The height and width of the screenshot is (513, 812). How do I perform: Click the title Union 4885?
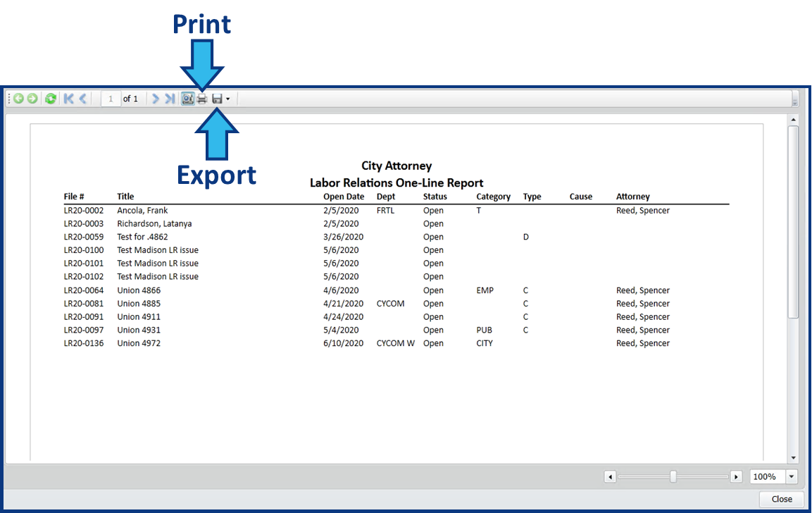(139, 304)
